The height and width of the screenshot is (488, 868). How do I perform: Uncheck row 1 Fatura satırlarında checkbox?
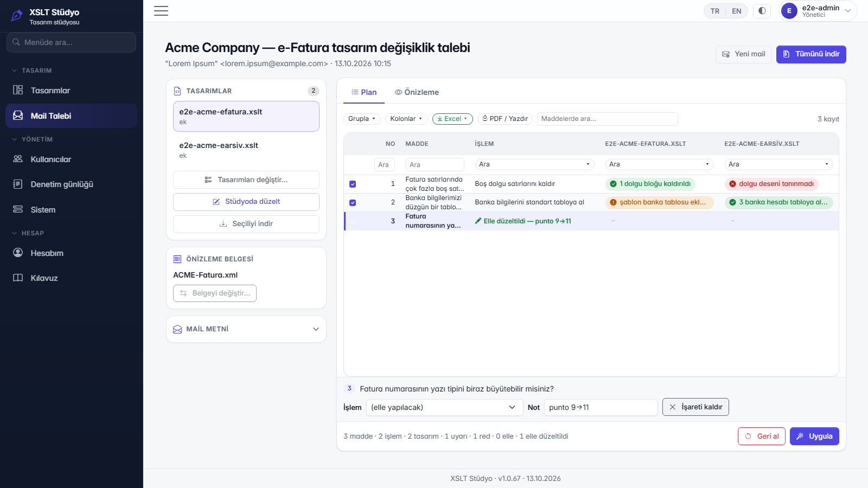point(353,184)
